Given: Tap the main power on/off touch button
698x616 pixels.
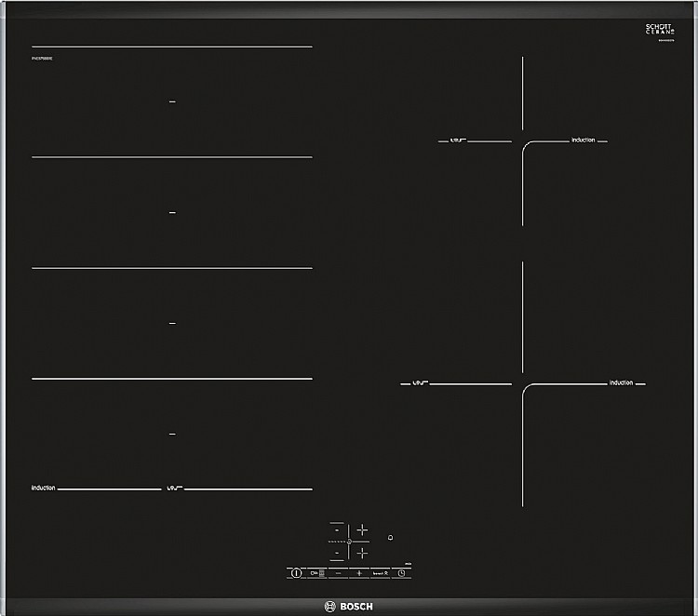Looking at the screenshot, I should coord(297,573).
